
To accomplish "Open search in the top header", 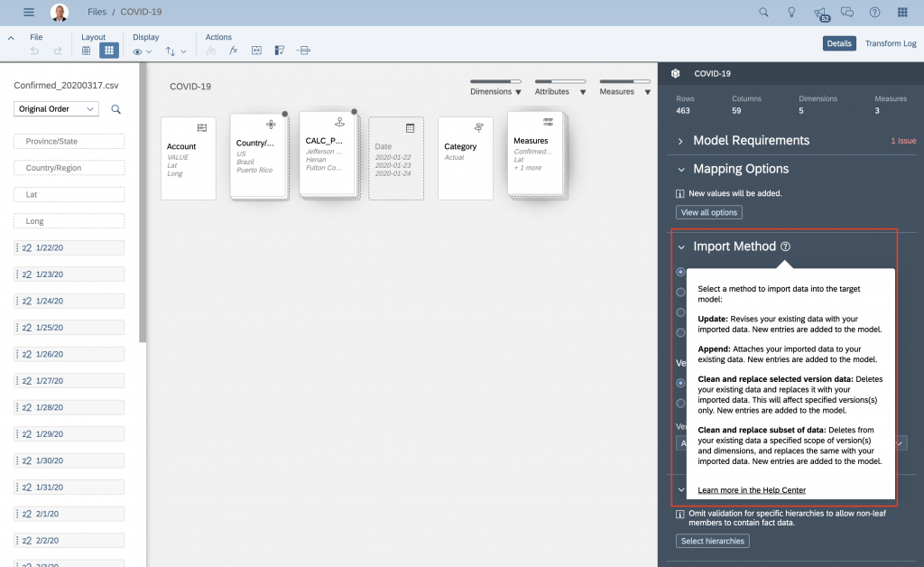I will (x=763, y=12).
